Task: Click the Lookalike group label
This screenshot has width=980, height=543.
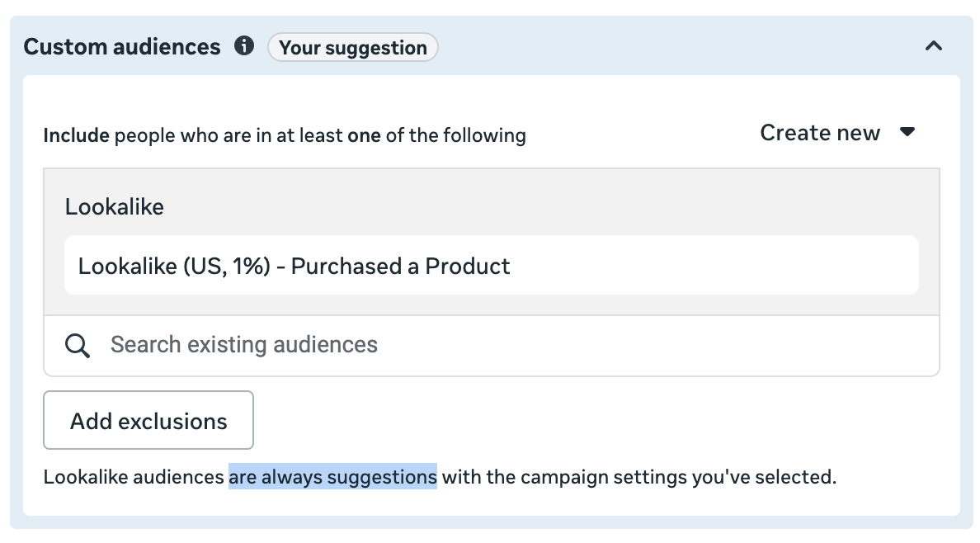Action: click(115, 206)
